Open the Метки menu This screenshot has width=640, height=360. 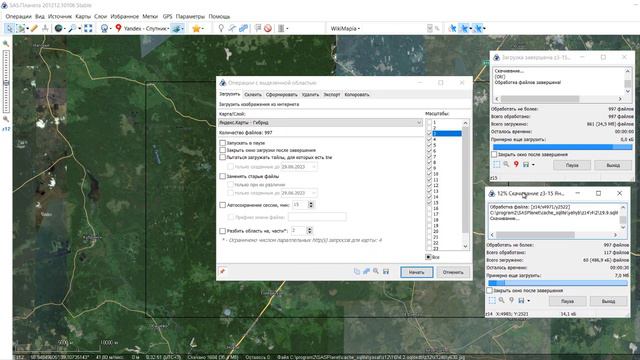(150, 16)
